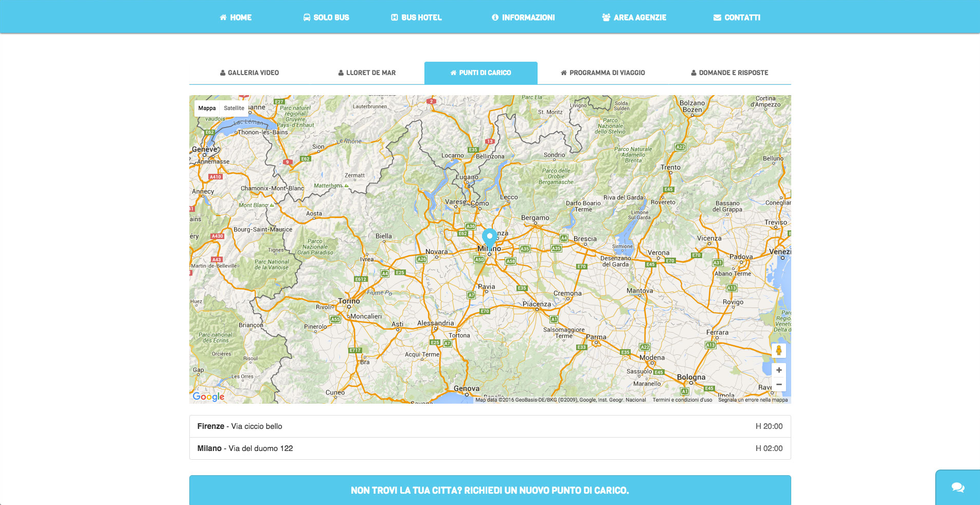Click the blue map marker on Milano

click(490, 240)
